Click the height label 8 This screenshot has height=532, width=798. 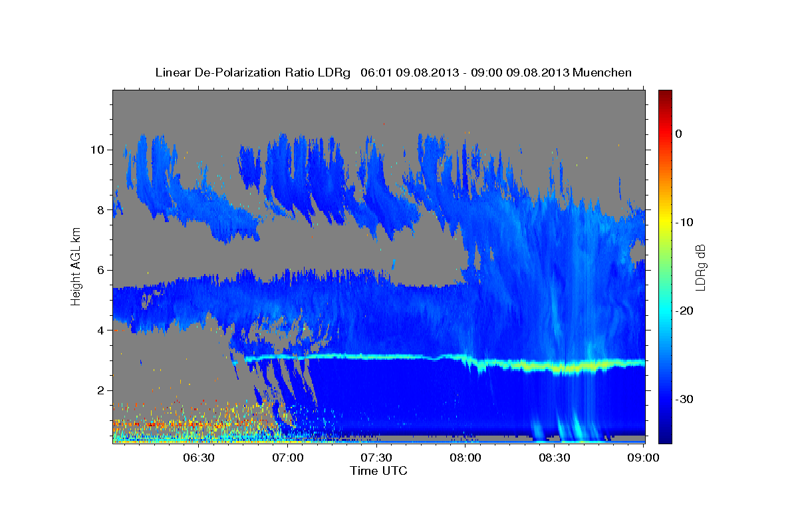pos(101,209)
